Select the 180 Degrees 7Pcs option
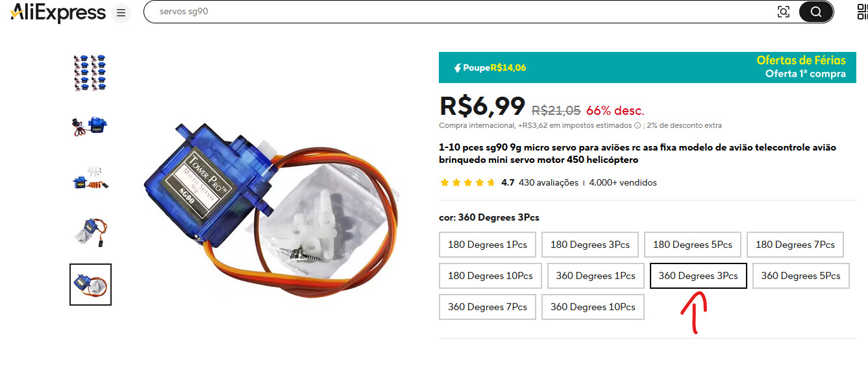Viewport: 868px width, 366px height. point(795,245)
